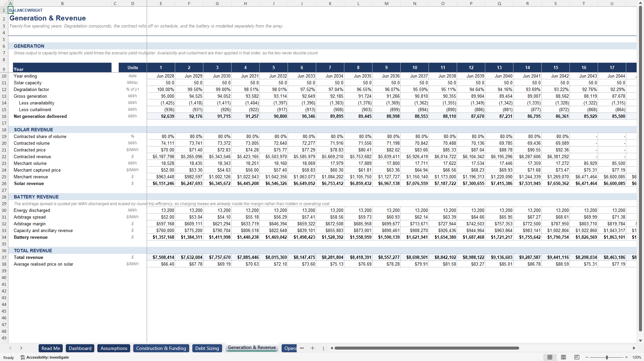The image size is (644, 361).
Task: Open the Read Me sheet tab
Action: tap(51, 348)
